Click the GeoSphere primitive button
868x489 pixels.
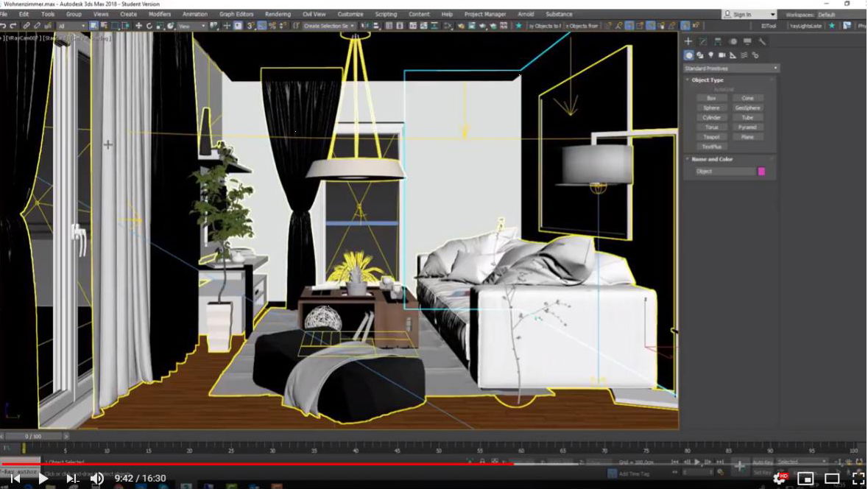click(x=747, y=108)
